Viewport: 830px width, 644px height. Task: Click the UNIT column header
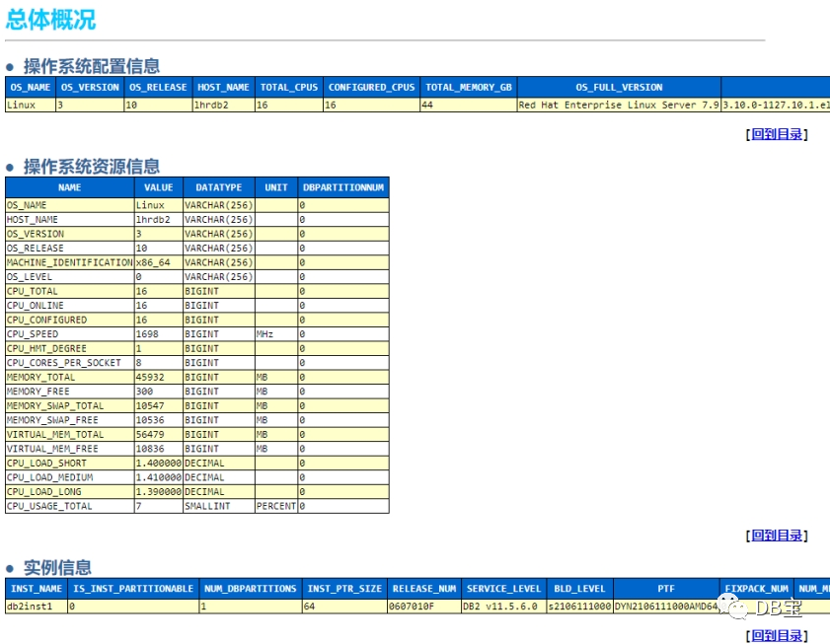click(x=276, y=187)
